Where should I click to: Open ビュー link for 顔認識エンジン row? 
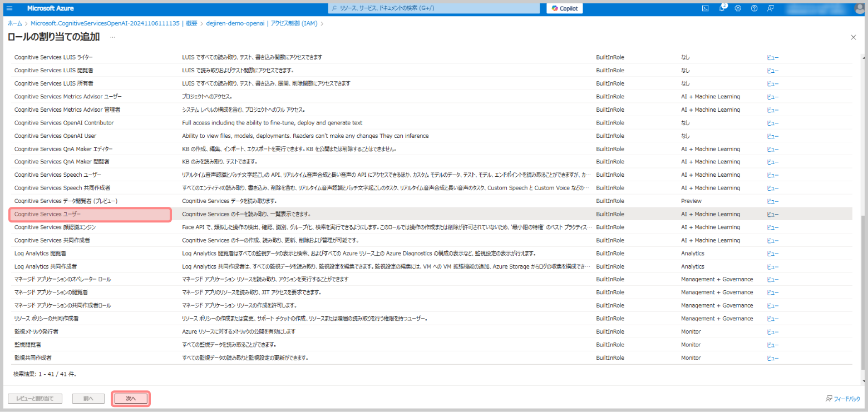pos(773,227)
